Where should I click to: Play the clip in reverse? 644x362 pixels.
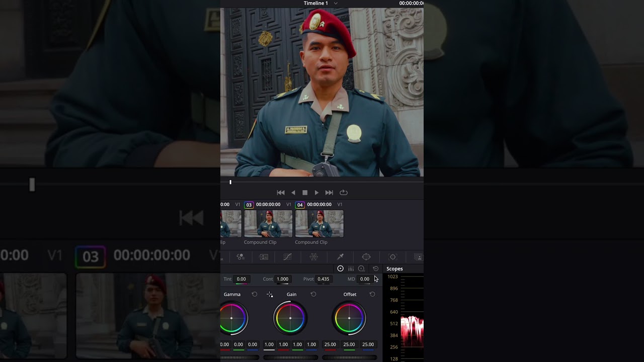click(293, 193)
